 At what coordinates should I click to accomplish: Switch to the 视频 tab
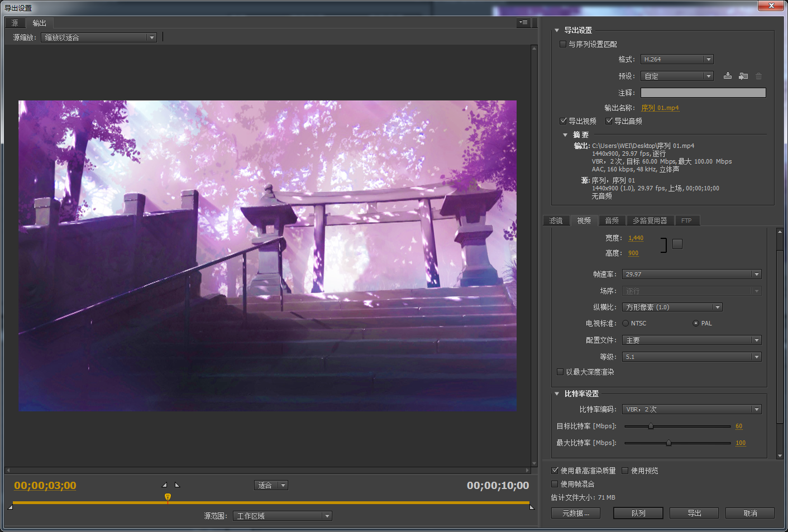click(584, 221)
